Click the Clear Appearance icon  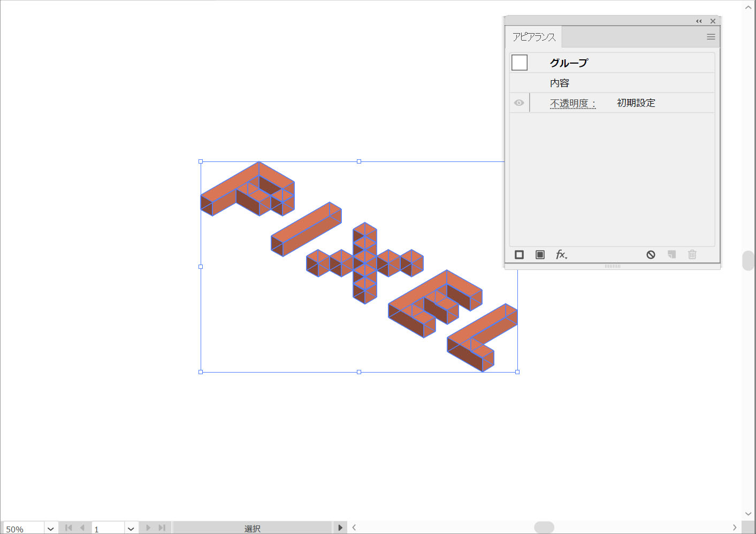(x=651, y=254)
